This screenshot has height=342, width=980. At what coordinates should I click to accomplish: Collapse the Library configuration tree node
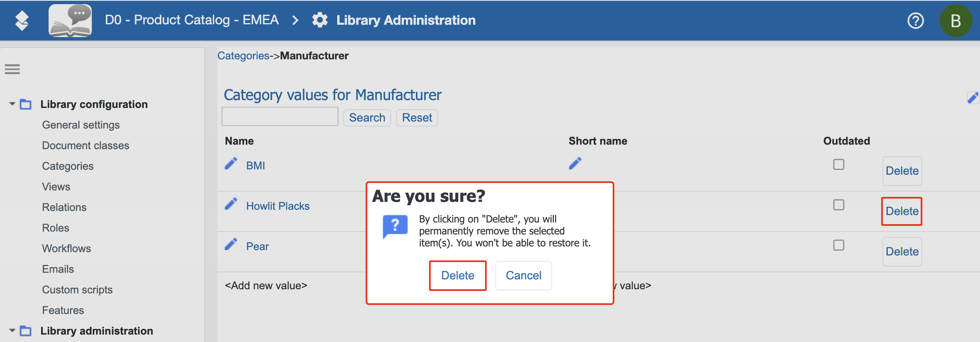tap(12, 104)
